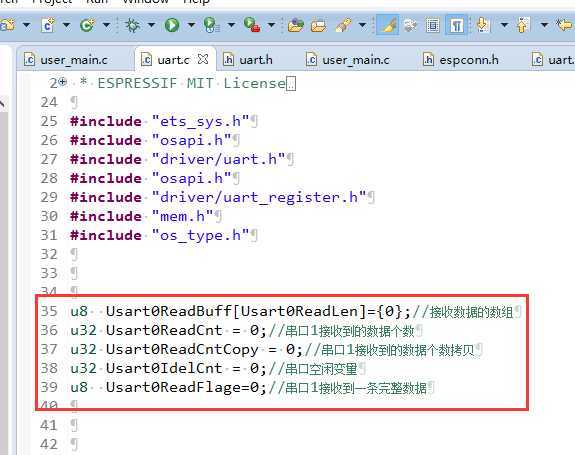The height and width of the screenshot is (455, 575).
Task: Click line number 41 in gutter
Action: (x=49, y=425)
